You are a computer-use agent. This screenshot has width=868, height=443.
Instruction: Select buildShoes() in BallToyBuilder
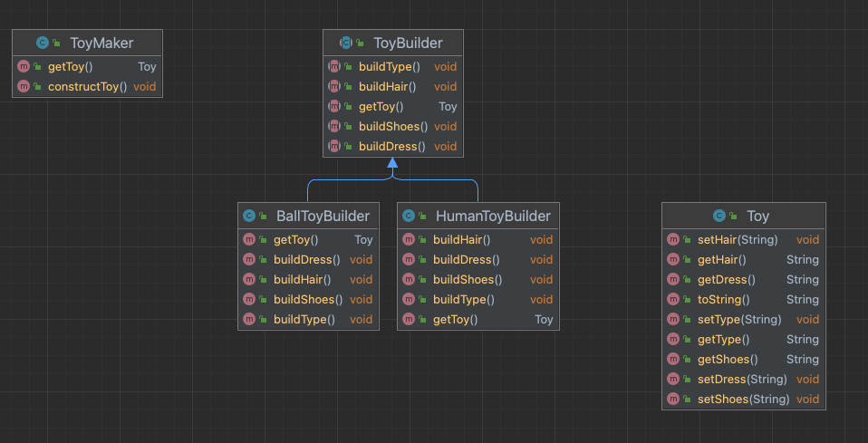click(308, 300)
